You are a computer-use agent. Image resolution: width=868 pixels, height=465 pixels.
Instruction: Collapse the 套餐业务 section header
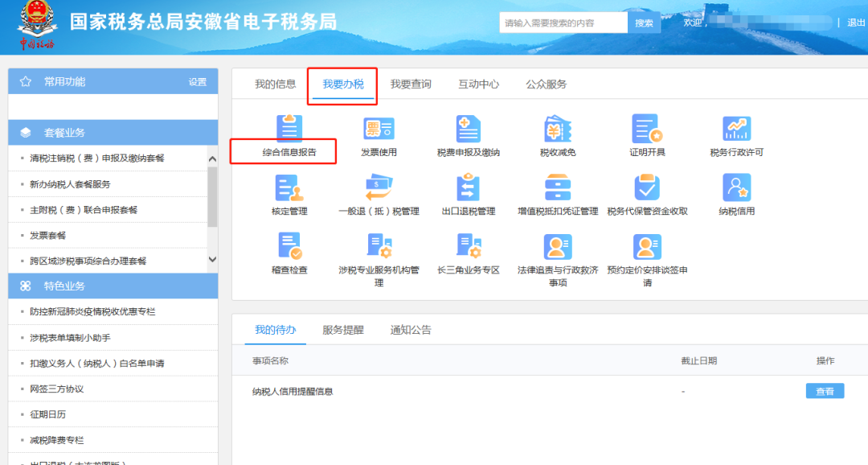(113, 132)
